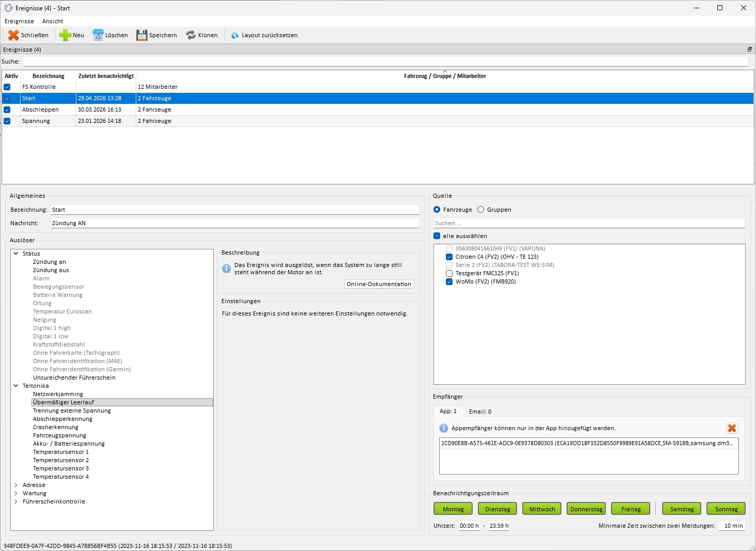Select Zündung an trigger
Image resolution: width=756 pixels, height=551 pixels.
50,262
